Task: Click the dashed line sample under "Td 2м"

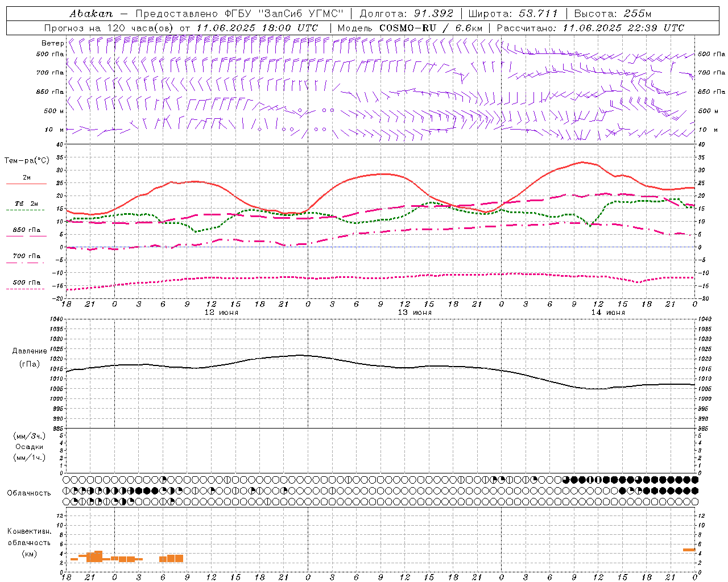Action: 26,210
